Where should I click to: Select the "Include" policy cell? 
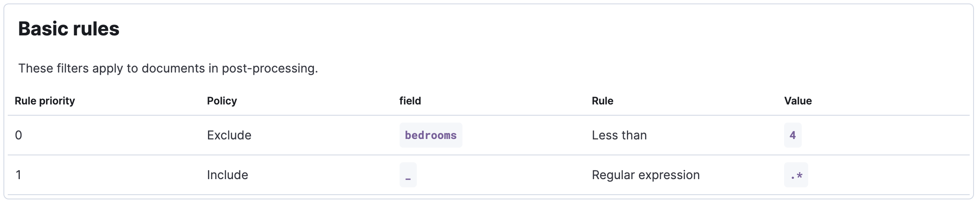tap(227, 175)
